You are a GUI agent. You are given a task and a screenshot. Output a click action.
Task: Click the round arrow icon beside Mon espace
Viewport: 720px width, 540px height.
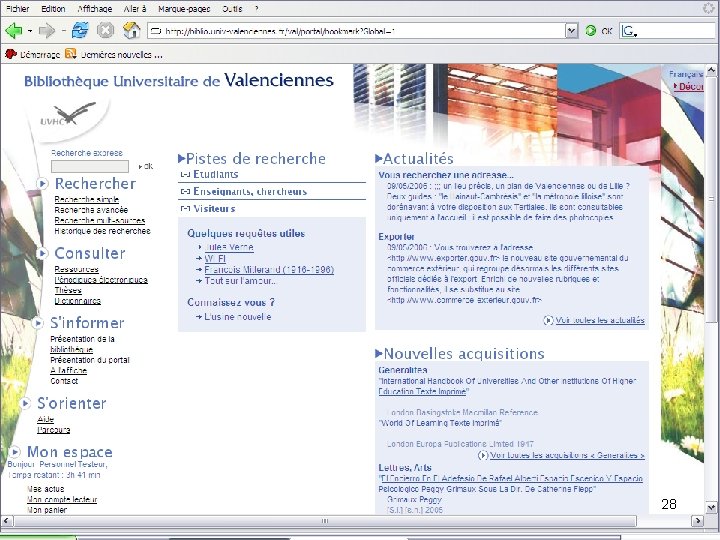[15, 452]
